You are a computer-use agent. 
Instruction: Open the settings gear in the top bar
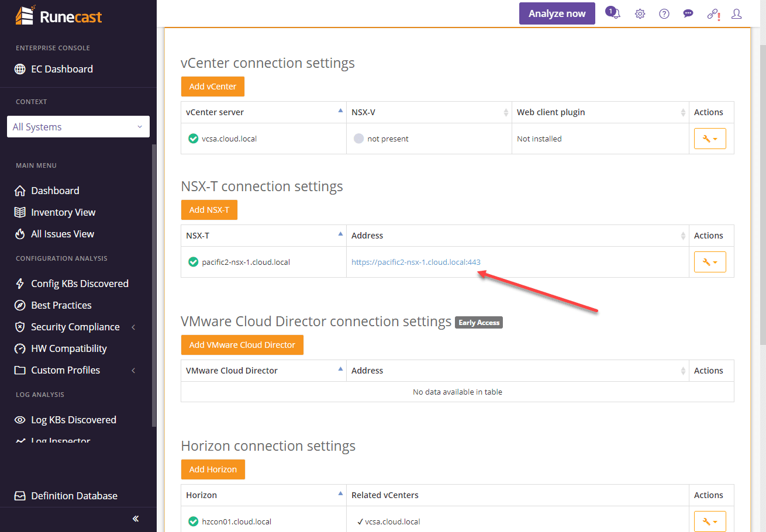coord(640,13)
